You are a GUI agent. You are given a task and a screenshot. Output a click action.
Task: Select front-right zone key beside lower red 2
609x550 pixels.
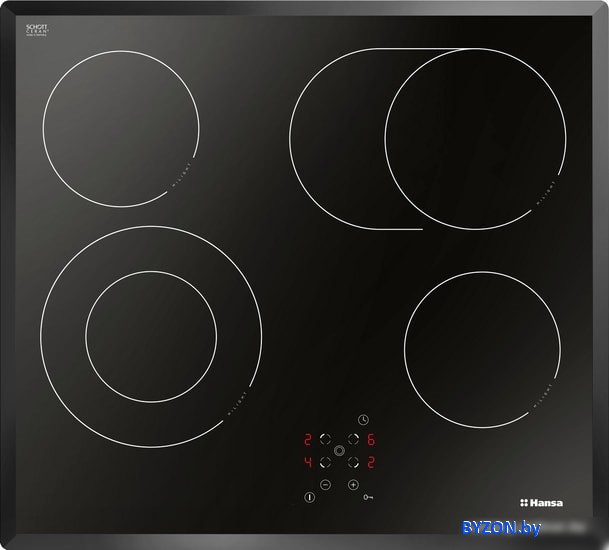(353, 462)
